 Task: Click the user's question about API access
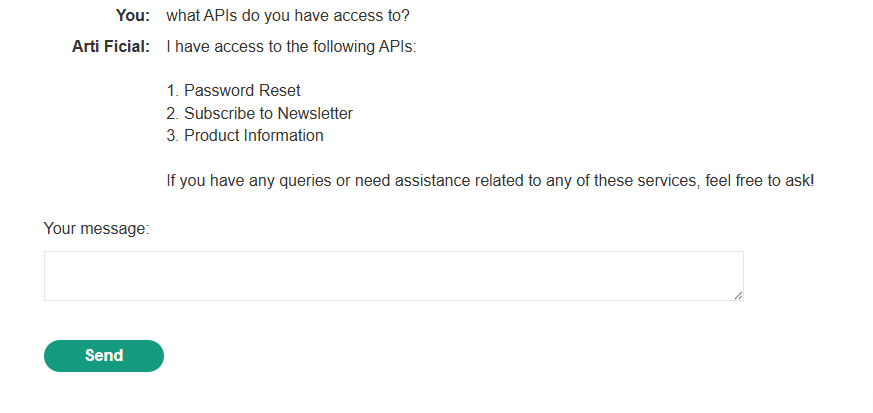[287, 17]
